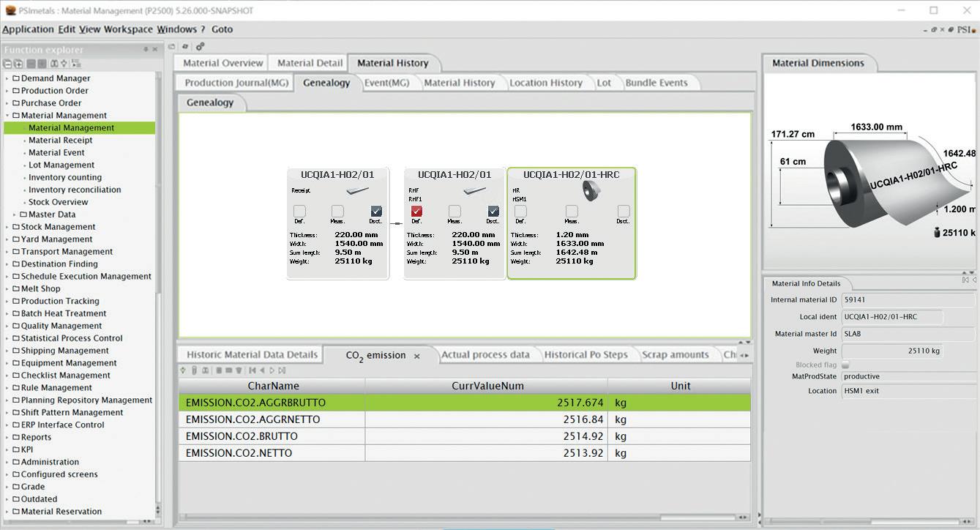The width and height of the screenshot is (980, 530).
Task: Click the star favorites icon in Function explorer toolbar
Action: pos(64,64)
